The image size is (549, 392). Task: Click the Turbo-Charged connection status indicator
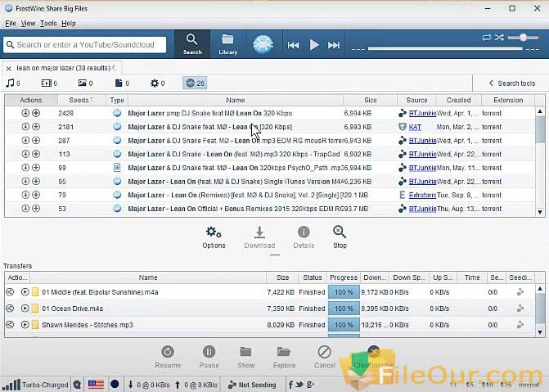[35, 385]
